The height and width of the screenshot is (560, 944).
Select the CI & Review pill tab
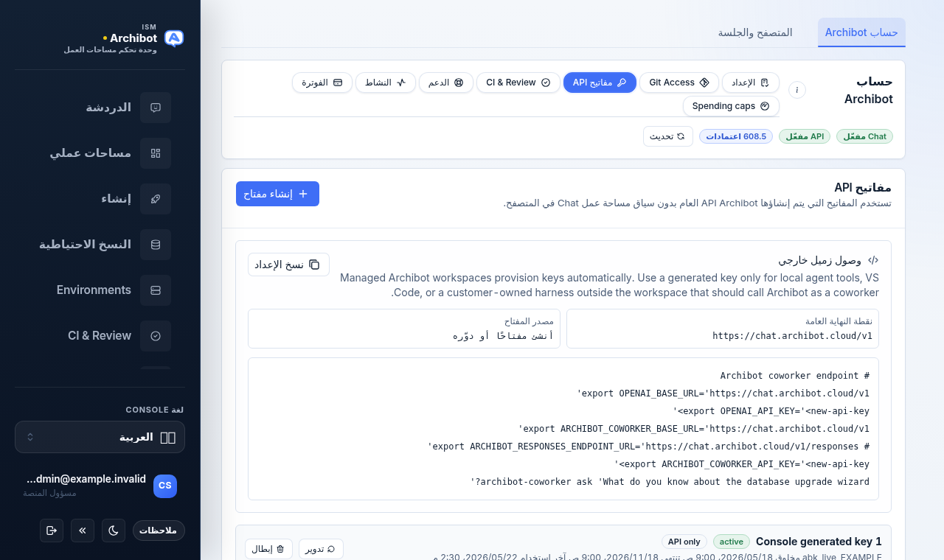(x=518, y=83)
